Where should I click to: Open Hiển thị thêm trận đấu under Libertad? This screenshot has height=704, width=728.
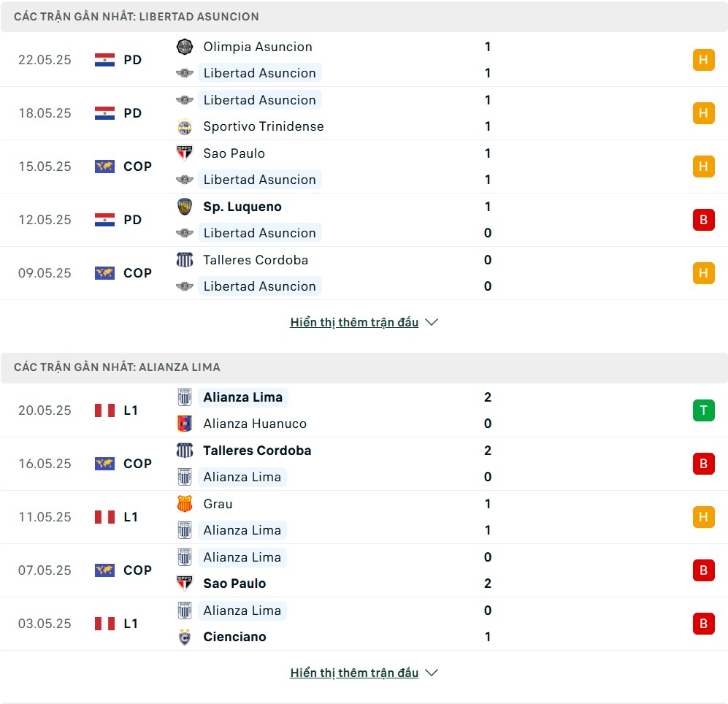coord(354,322)
